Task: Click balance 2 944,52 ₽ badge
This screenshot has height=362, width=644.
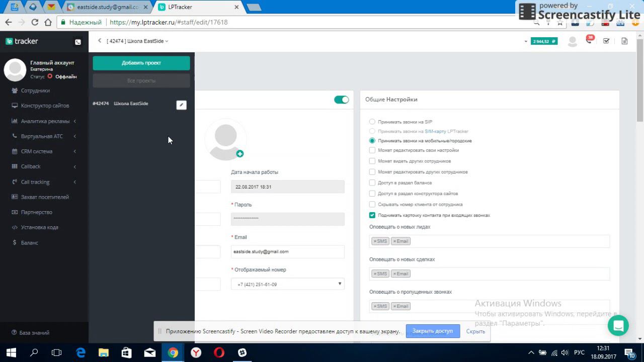Action: (x=544, y=41)
